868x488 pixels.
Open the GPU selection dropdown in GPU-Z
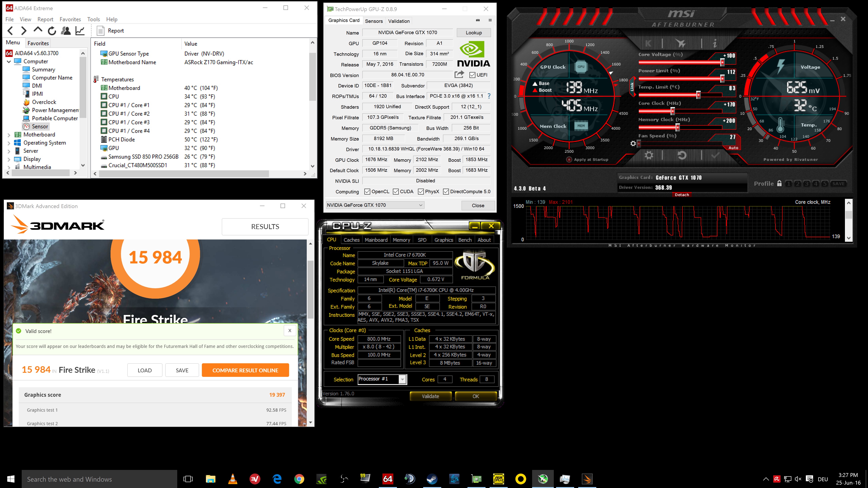[x=375, y=205]
